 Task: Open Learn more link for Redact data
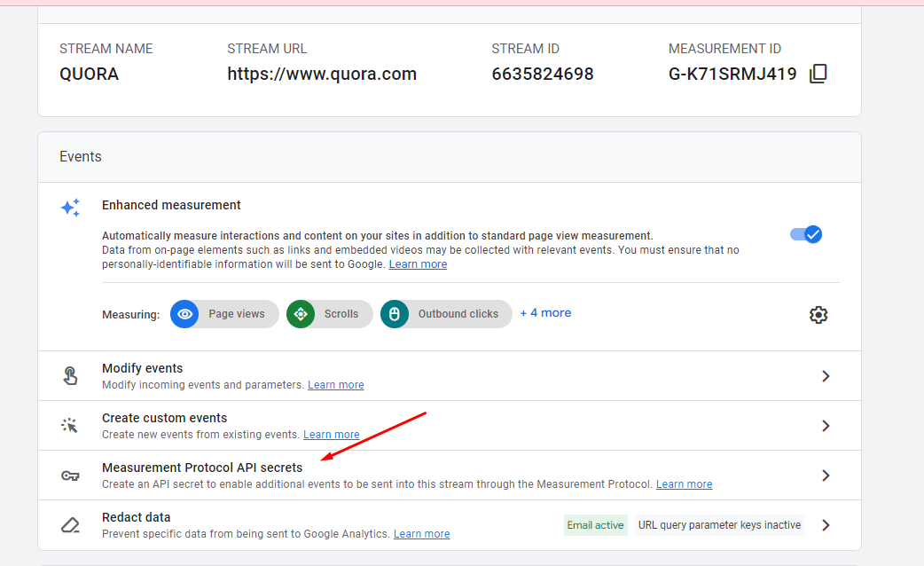[x=421, y=534]
